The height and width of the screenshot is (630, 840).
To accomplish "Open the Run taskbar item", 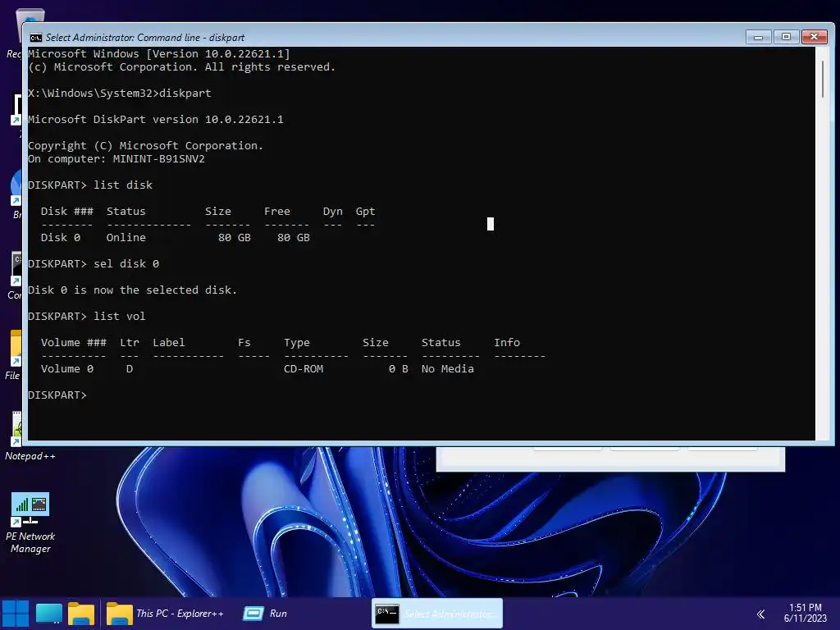I will coord(265,614).
